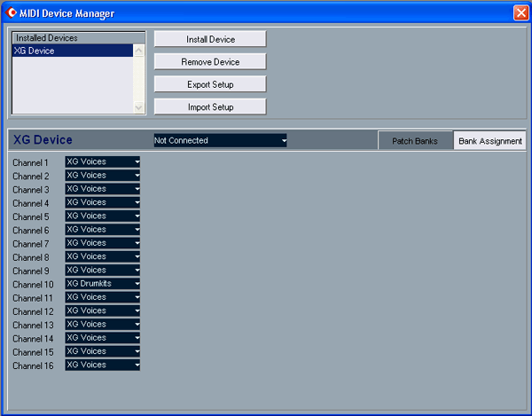This screenshot has height=416, width=532.
Task: Click the MIDI Device Manager title text
Action: (x=66, y=13)
